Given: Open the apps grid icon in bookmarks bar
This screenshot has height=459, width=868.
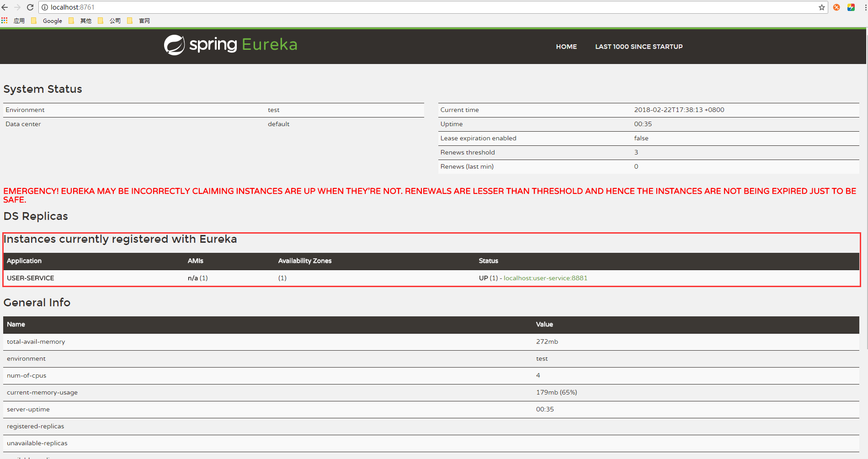Looking at the screenshot, I should point(5,21).
